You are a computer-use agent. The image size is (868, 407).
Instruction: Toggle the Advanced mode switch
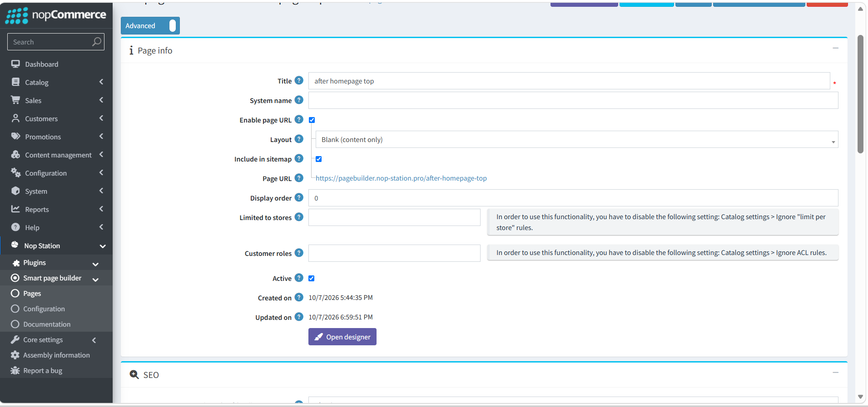(150, 25)
